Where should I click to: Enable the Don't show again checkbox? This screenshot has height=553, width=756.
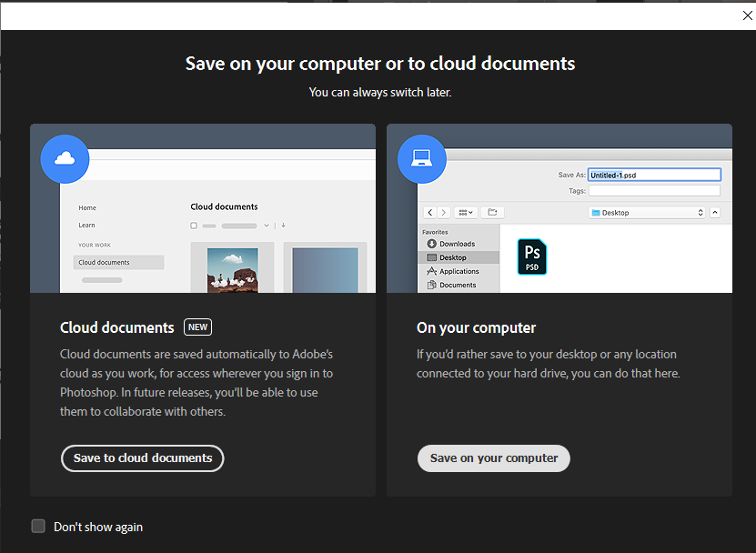(38, 526)
